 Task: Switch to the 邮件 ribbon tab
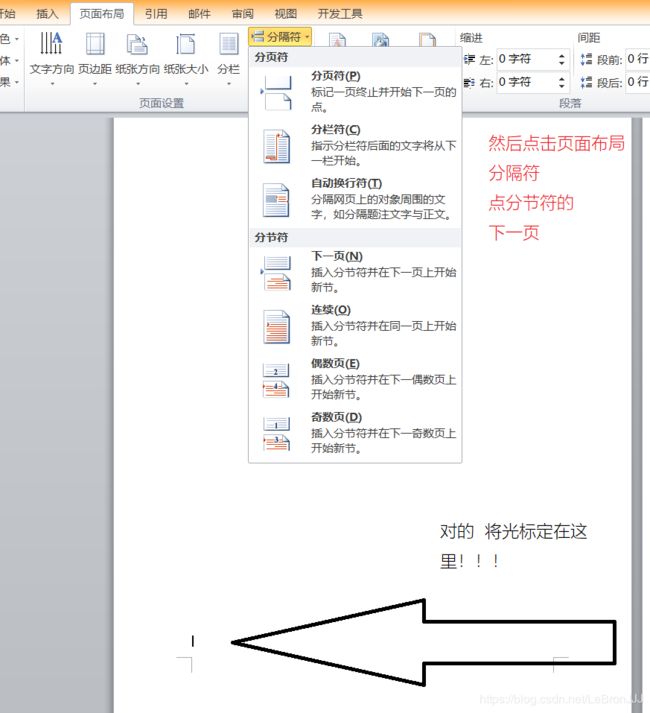click(x=199, y=14)
